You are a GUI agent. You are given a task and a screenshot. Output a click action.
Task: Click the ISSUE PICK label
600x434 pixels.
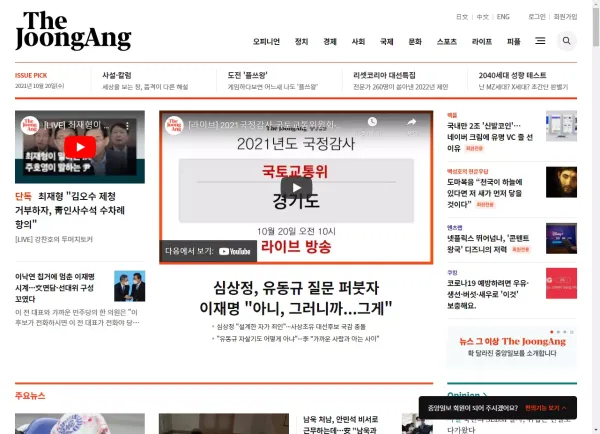(x=31, y=75)
